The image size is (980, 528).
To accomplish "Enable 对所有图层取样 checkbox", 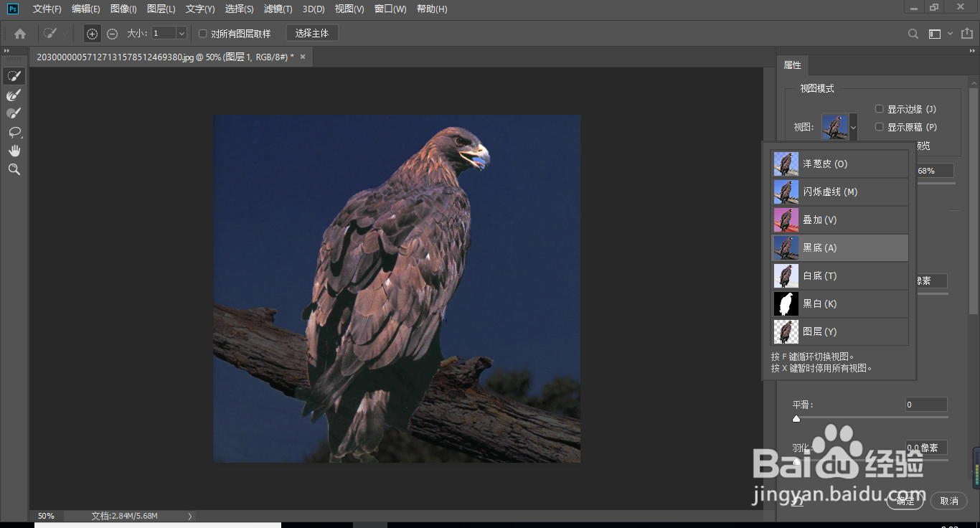I will tap(203, 34).
